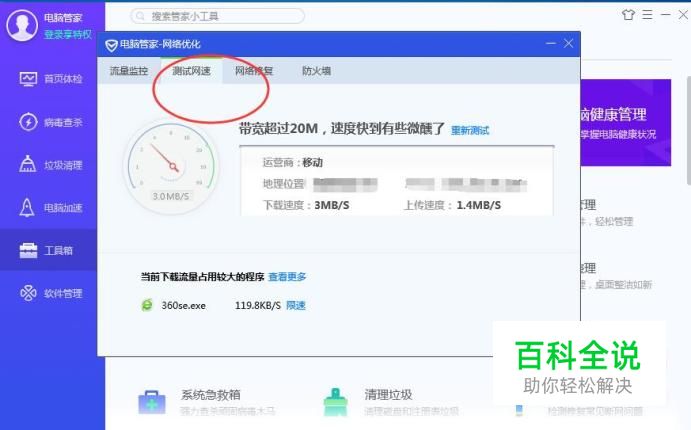Click the 3.0MB/S gauge reading
The image size is (691, 430).
tap(171, 196)
